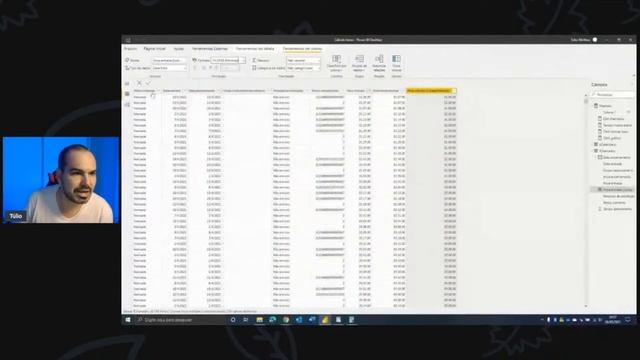Viewport: 640px width, 360px height.
Task: Open the Resumo summarization dropdown
Action: coord(303,60)
